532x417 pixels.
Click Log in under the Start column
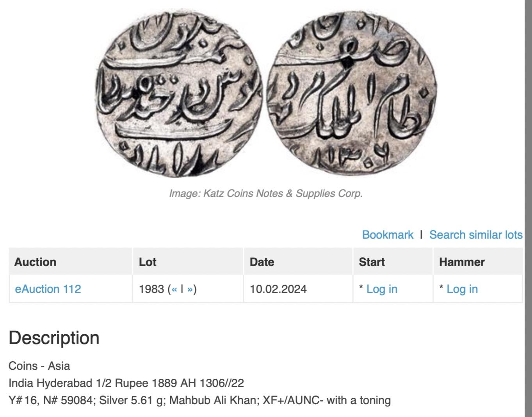click(382, 289)
